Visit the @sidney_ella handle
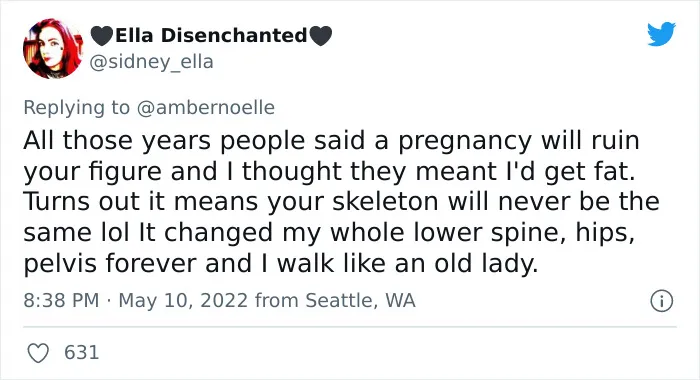Image resolution: width=700 pixels, height=380 pixels. pos(152,62)
